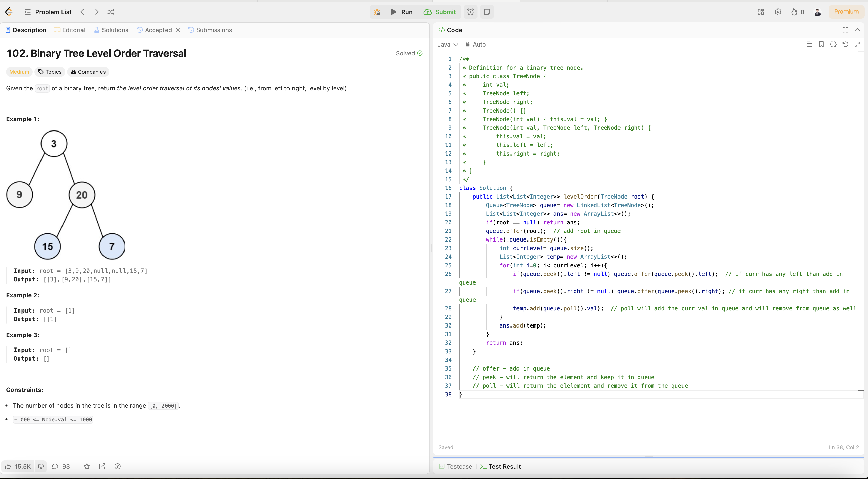Collapse the Code panel chevron
868x479 pixels.
coord(857,30)
